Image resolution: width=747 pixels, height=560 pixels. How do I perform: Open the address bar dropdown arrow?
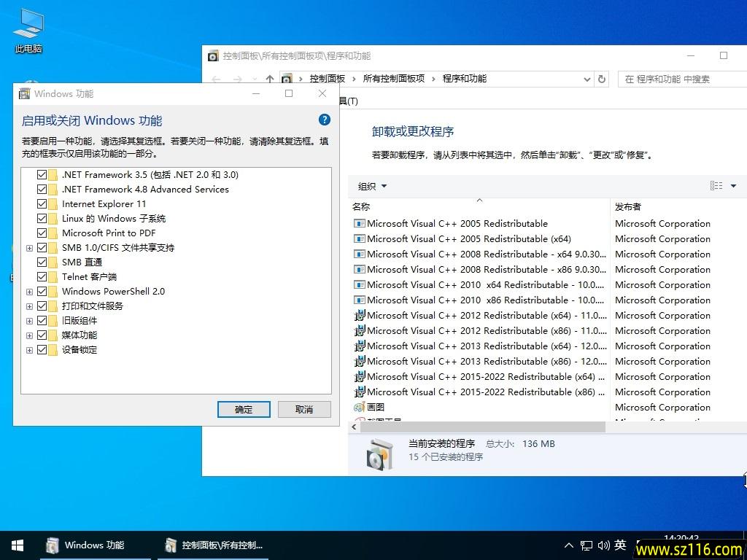[x=587, y=79]
